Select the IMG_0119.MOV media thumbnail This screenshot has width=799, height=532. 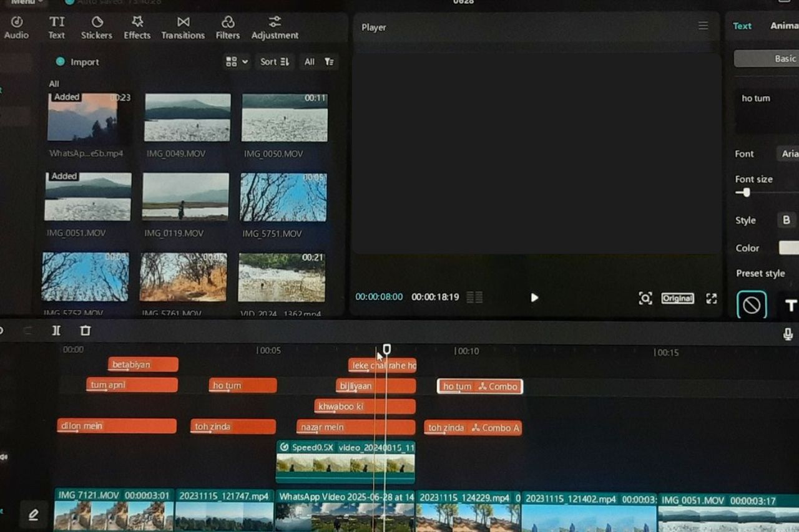pos(185,197)
